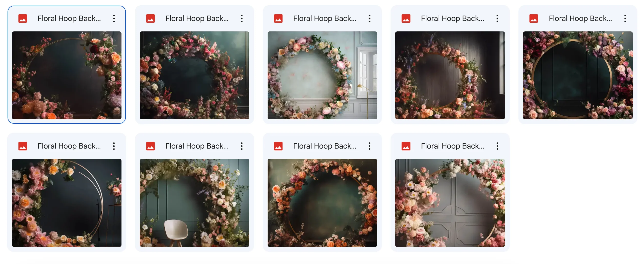Open the three-dot menu of the selected first card
Image resolution: width=644 pixels, height=264 pixels.
click(x=114, y=19)
